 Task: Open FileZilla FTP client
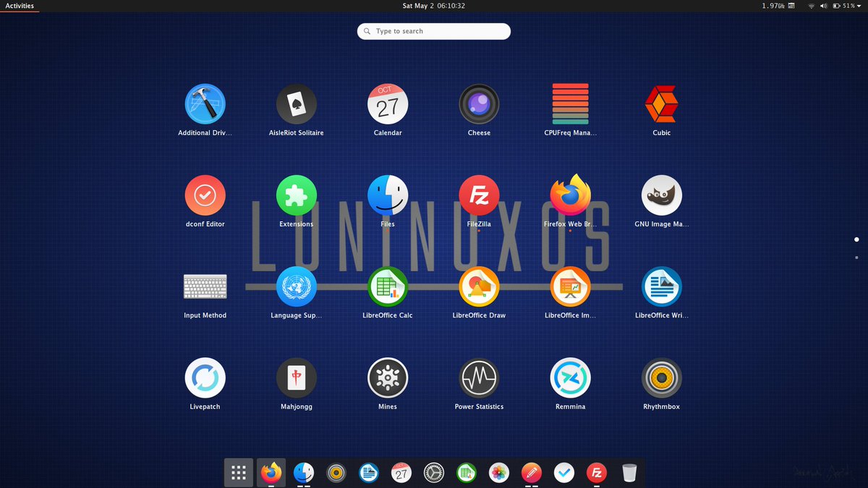pos(479,194)
